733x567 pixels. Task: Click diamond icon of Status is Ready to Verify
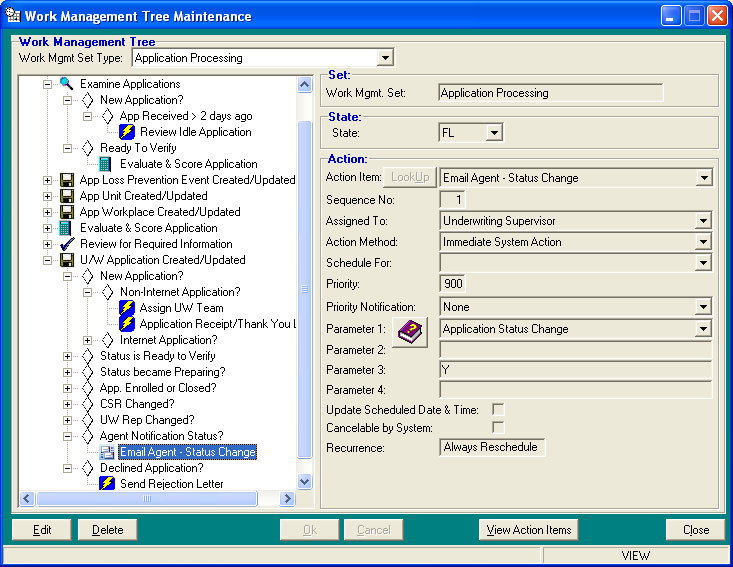coord(87,356)
